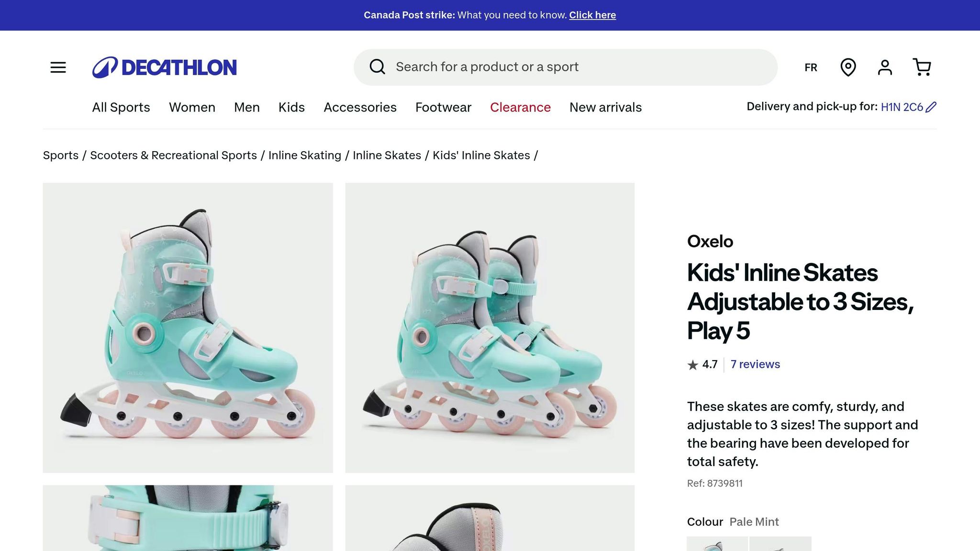The width and height of the screenshot is (980, 551).
Task: Go to Inline Skating breadcrumb
Action: [305, 155]
